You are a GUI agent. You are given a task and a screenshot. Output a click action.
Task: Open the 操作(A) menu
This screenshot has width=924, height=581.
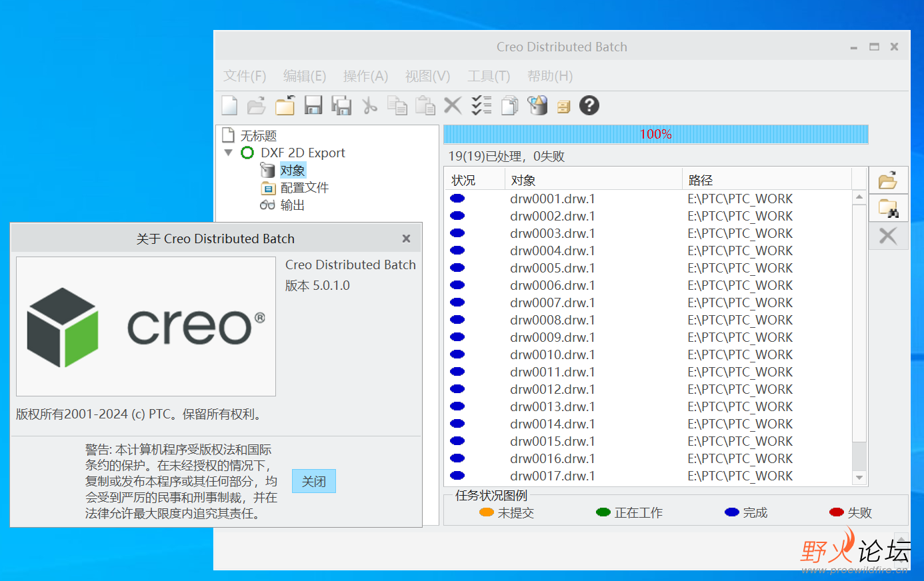tap(365, 76)
